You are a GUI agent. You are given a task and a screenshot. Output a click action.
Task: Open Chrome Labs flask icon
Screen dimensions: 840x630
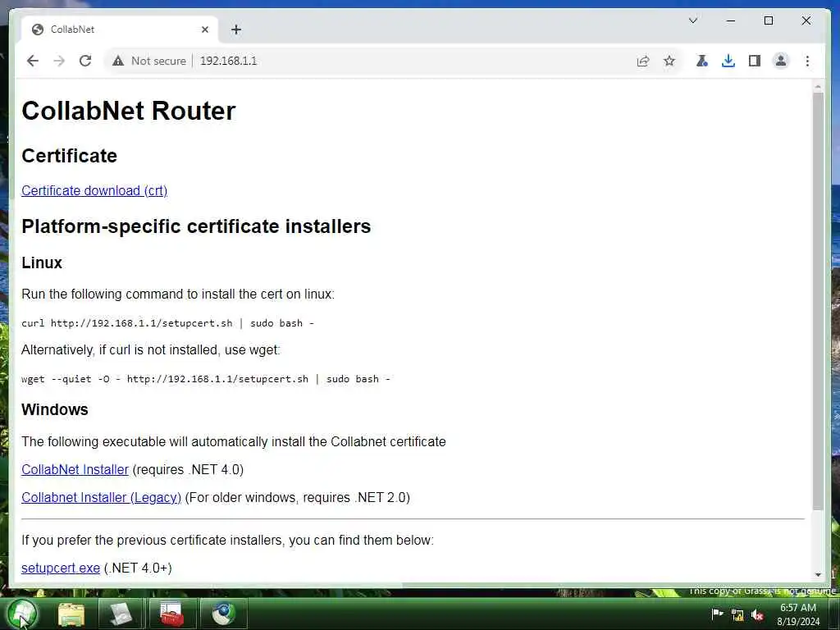point(702,61)
